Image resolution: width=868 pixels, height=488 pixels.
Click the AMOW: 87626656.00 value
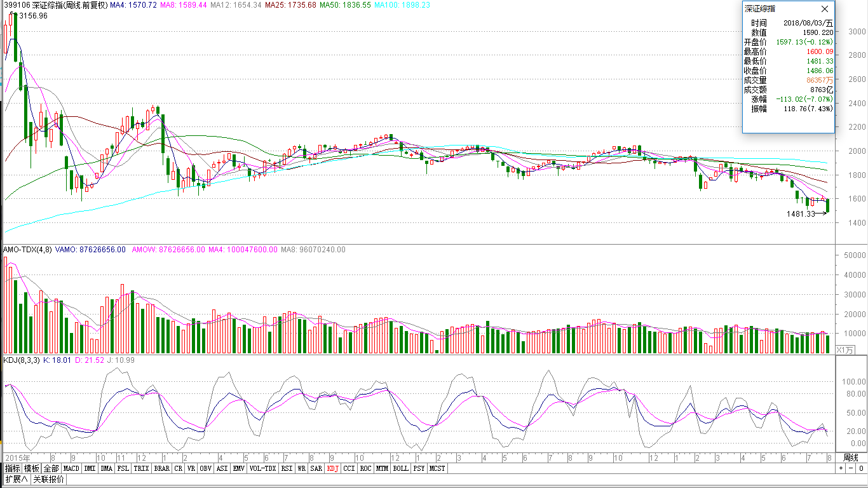click(x=168, y=250)
